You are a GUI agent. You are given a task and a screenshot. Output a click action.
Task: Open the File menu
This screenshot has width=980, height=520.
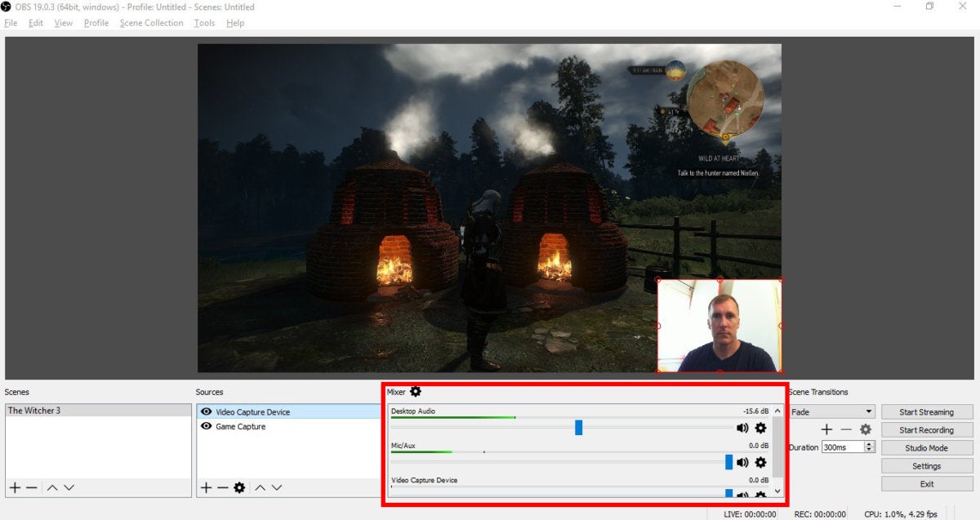pyautogui.click(x=11, y=23)
